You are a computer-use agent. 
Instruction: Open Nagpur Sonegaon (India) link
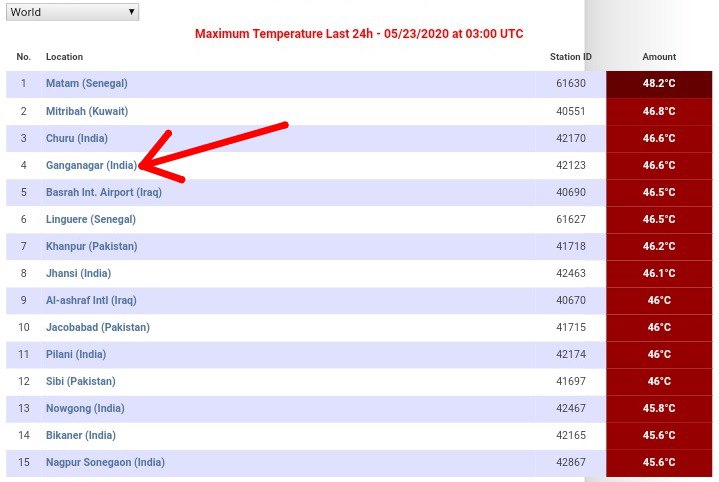(105, 463)
